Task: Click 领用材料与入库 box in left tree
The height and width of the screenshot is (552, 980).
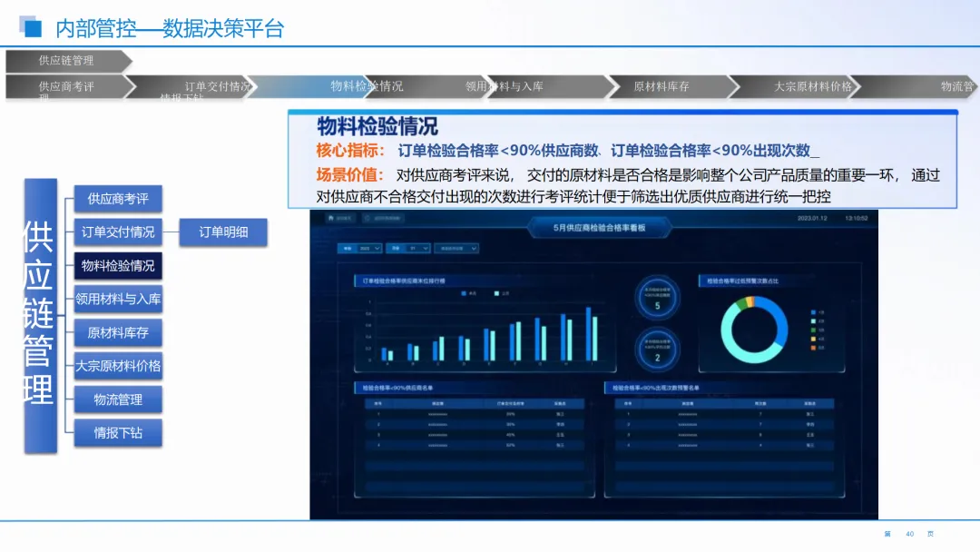Action: click(118, 299)
